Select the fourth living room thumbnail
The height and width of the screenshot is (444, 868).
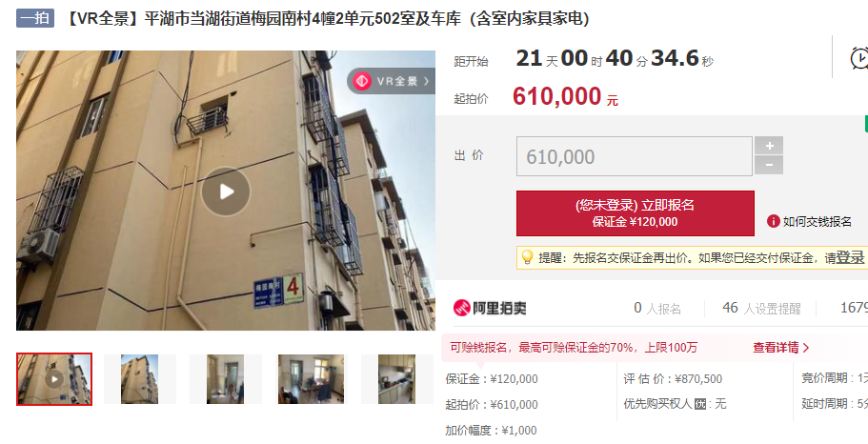pos(312,379)
